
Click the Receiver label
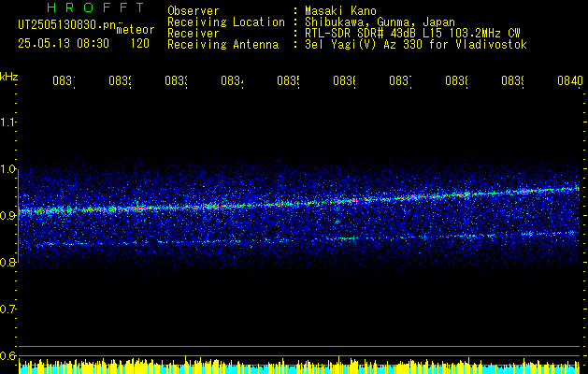[x=194, y=34]
